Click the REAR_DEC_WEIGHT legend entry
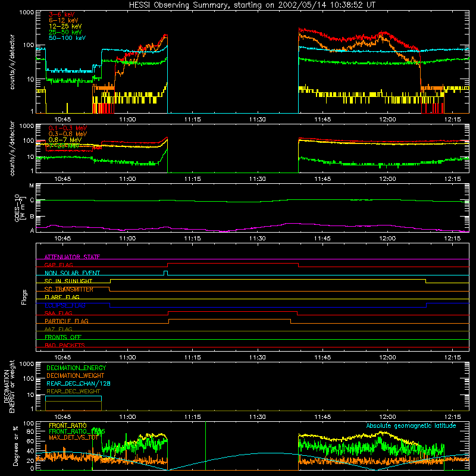The height and width of the screenshot is (476, 476). click(73, 392)
